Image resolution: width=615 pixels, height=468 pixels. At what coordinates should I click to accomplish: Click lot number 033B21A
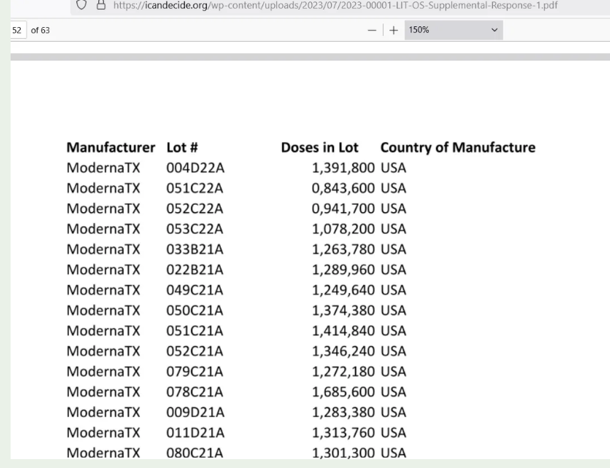pyautogui.click(x=195, y=249)
